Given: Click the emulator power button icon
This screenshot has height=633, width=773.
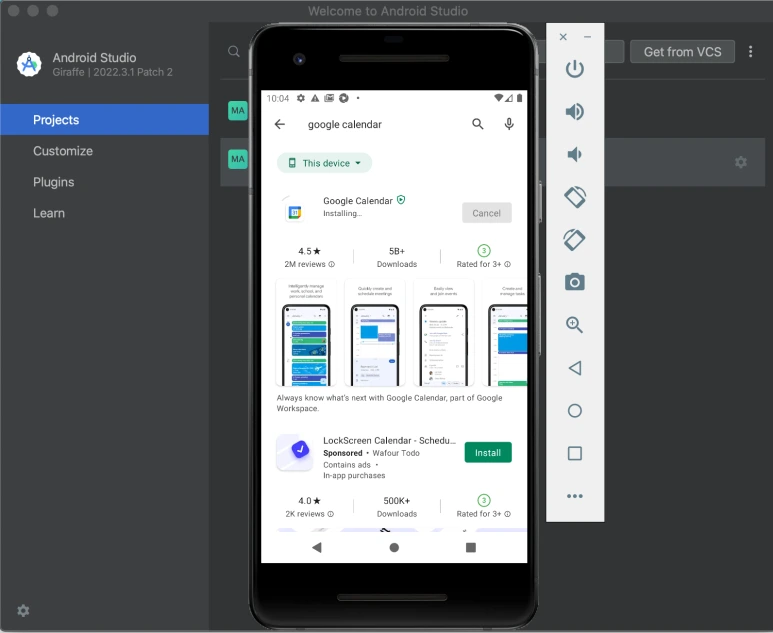Looking at the screenshot, I should click(574, 69).
